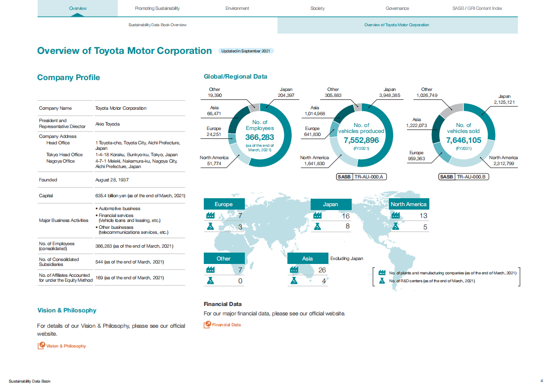
Task: Follow the Vision & Philosophy link
Action: pos(66,346)
